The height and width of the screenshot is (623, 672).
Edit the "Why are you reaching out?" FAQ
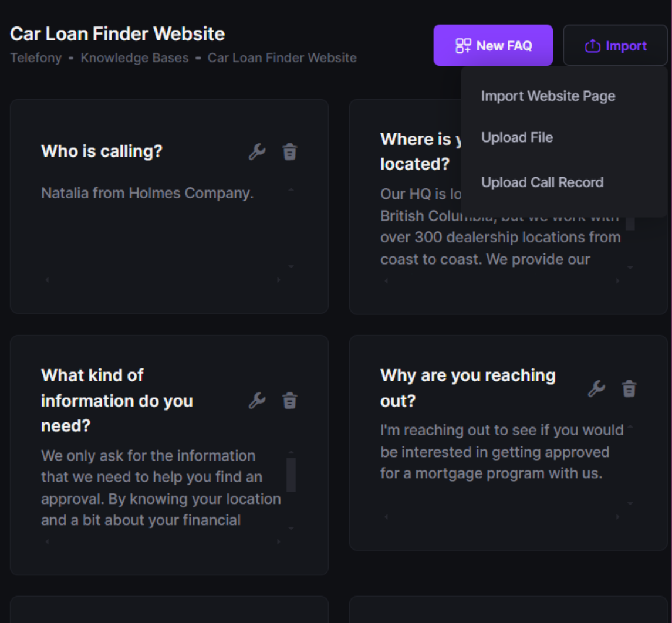coord(596,388)
